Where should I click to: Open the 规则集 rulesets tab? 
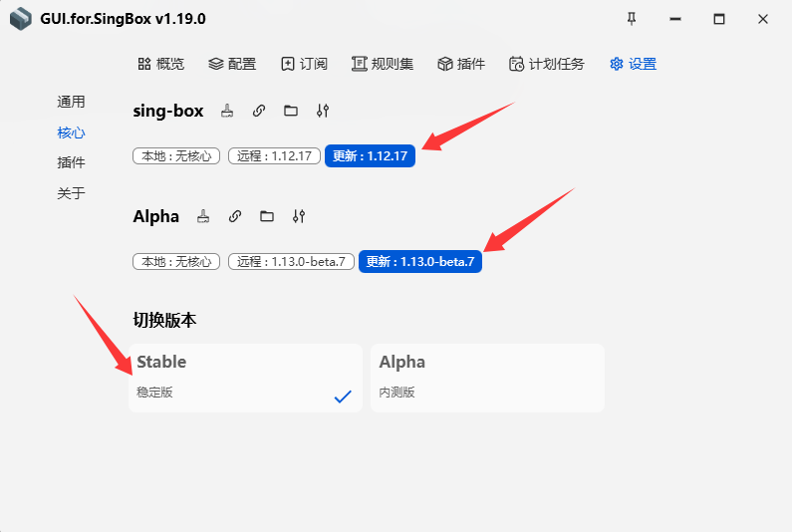[383, 64]
